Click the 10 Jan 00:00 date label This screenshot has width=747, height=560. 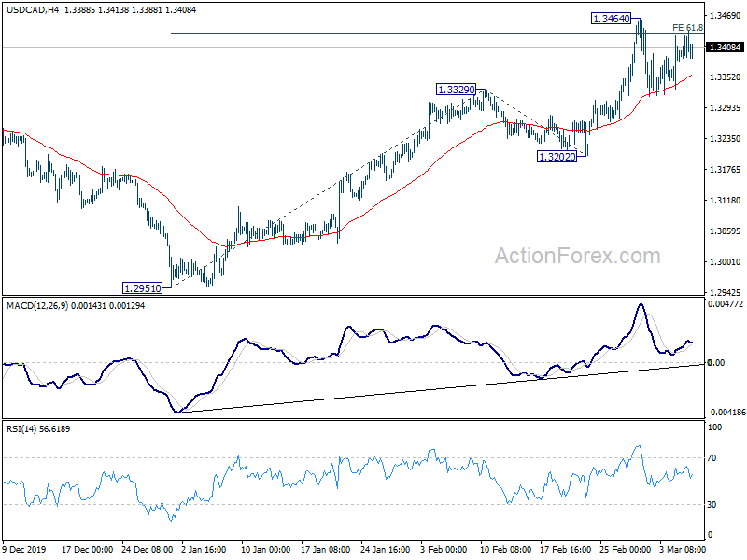(266, 549)
